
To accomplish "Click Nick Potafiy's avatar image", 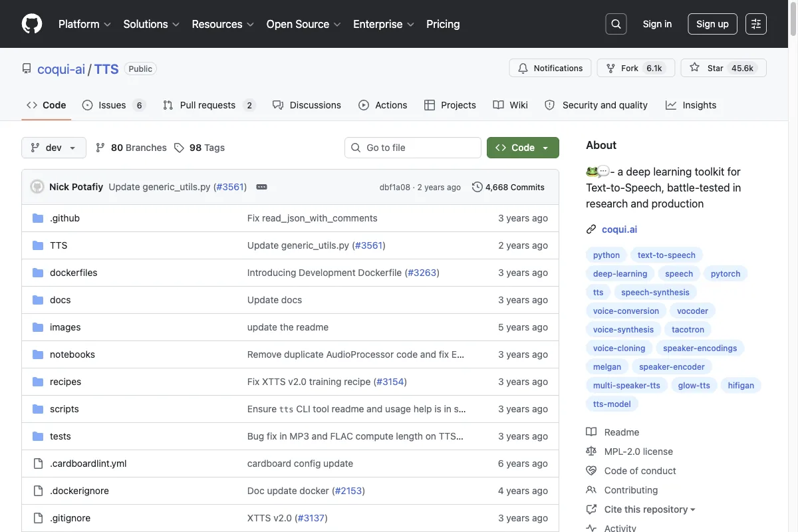I will pyautogui.click(x=37, y=187).
